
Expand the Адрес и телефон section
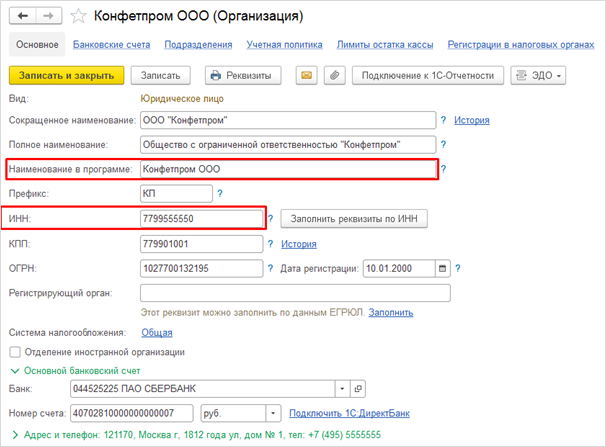[x=13, y=434]
